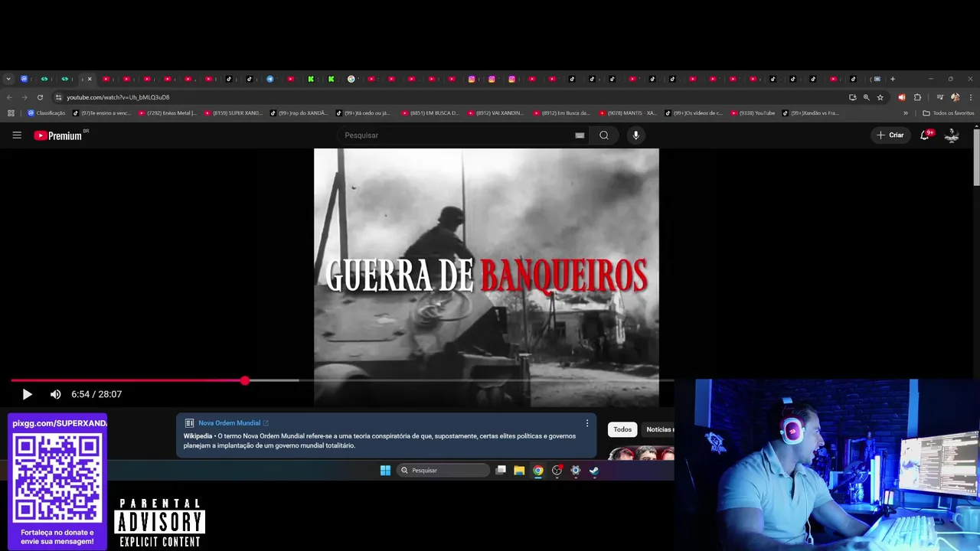Open Task View in the taskbar

click(x=501, y=471)
